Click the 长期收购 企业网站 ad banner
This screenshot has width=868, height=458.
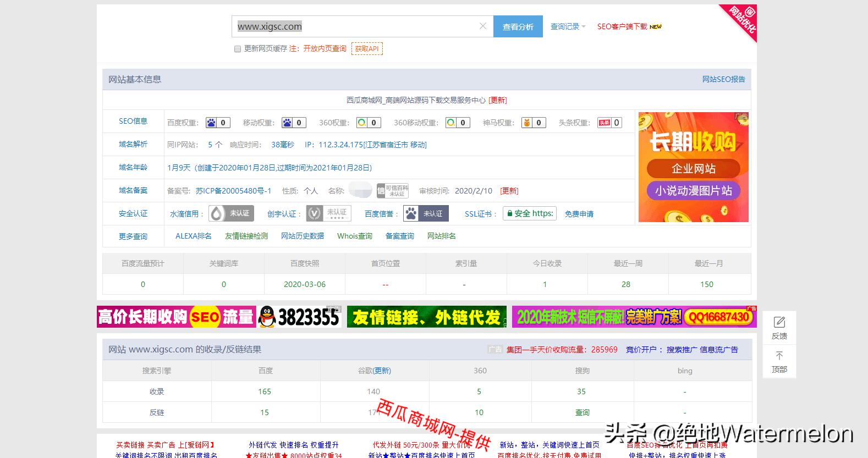694,167
